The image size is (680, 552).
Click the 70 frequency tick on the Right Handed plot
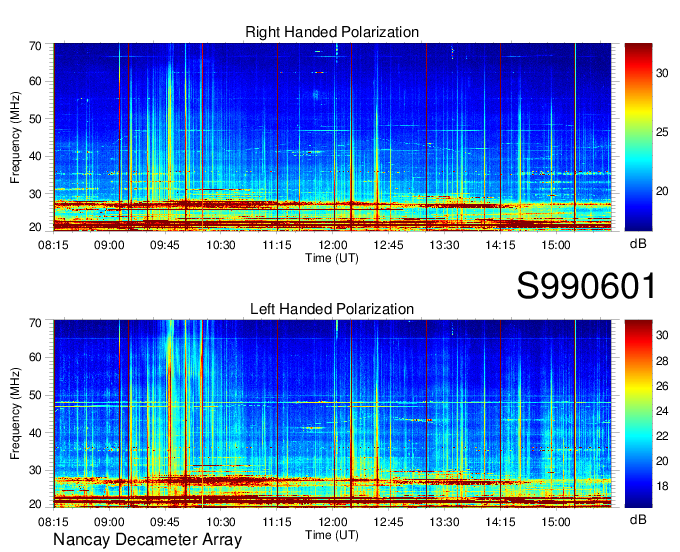point(36,46)
